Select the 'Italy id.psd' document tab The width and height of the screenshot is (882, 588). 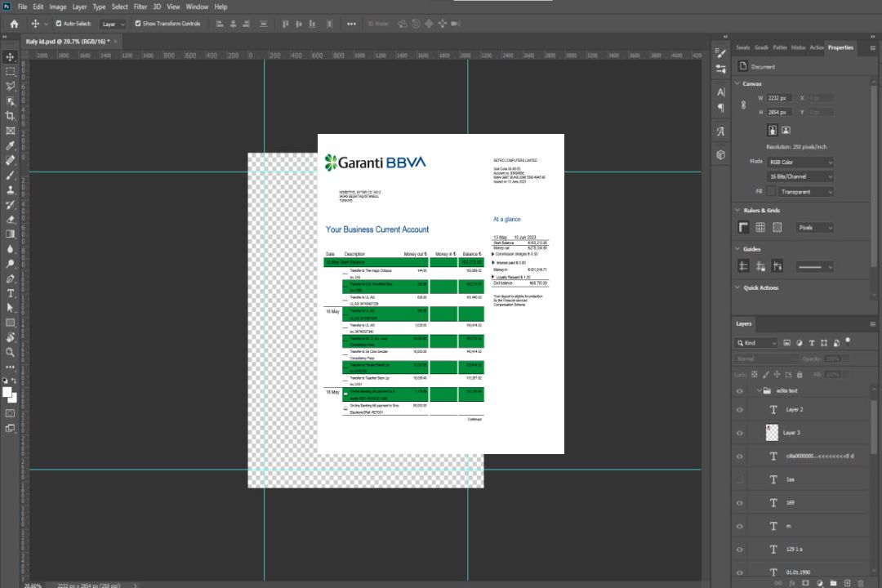[x=68, y=42]
